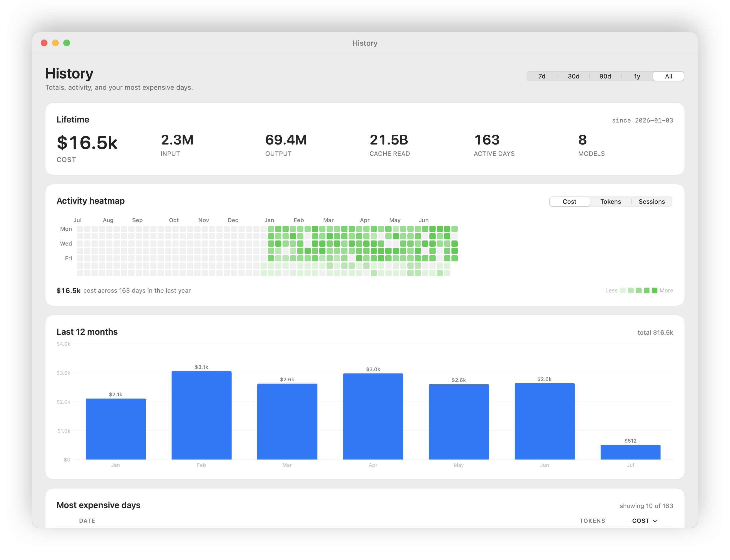Click the Jun bar in monthly chart
730x560 pixels.
point(544,422)
